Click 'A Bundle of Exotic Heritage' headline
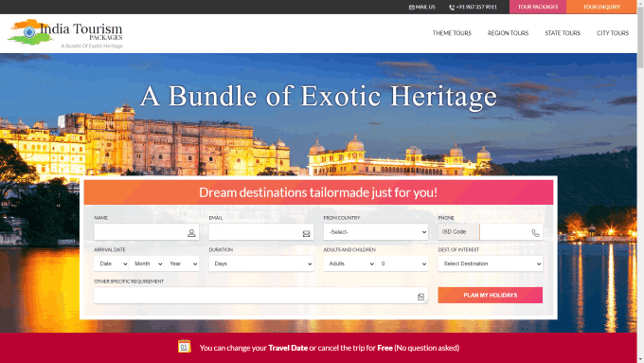 point(318,97)
